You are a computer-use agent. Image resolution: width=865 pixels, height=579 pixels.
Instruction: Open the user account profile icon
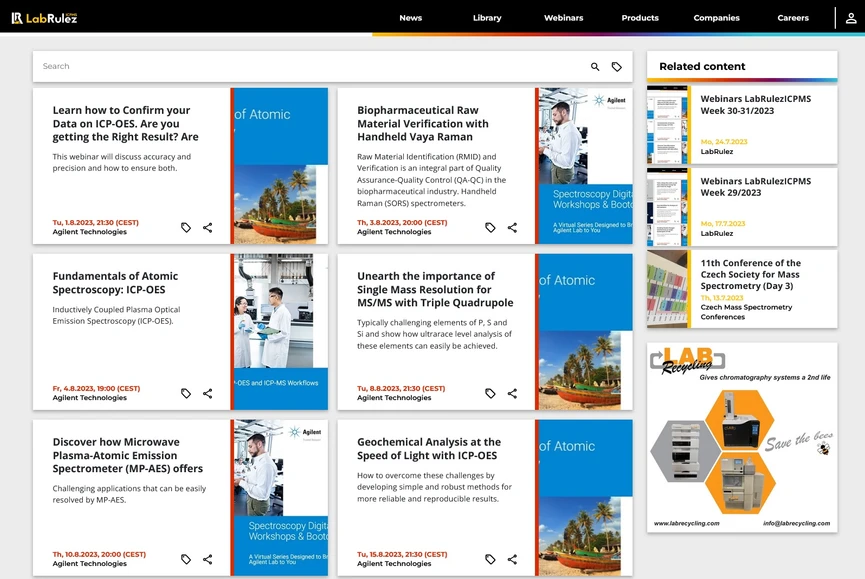pos(851,18)
